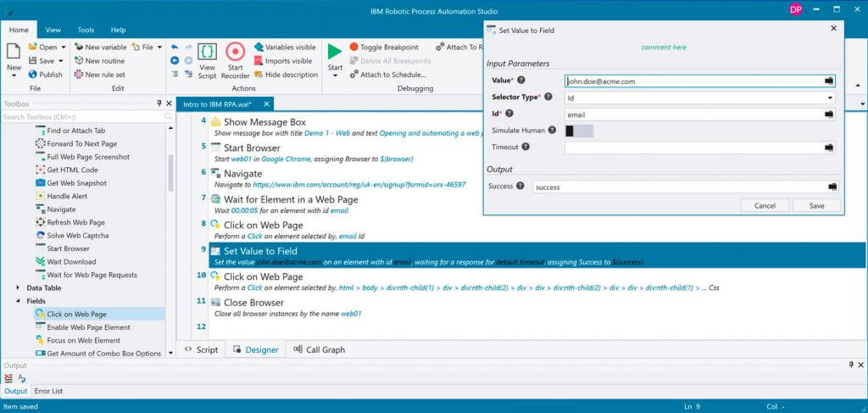The height and width of the screenshot is (413, 868).
Task: Select Solve Web Captcha command
Action: pos(72,235)
